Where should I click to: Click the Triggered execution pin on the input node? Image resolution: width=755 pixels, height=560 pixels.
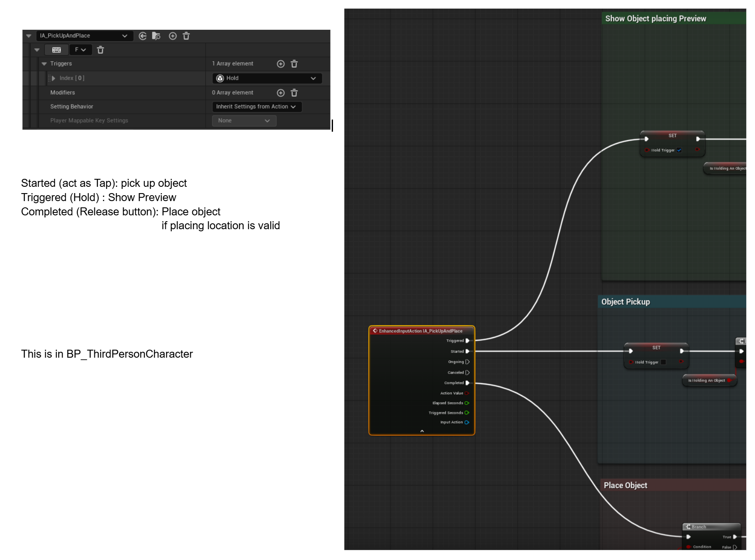point(467,341)
